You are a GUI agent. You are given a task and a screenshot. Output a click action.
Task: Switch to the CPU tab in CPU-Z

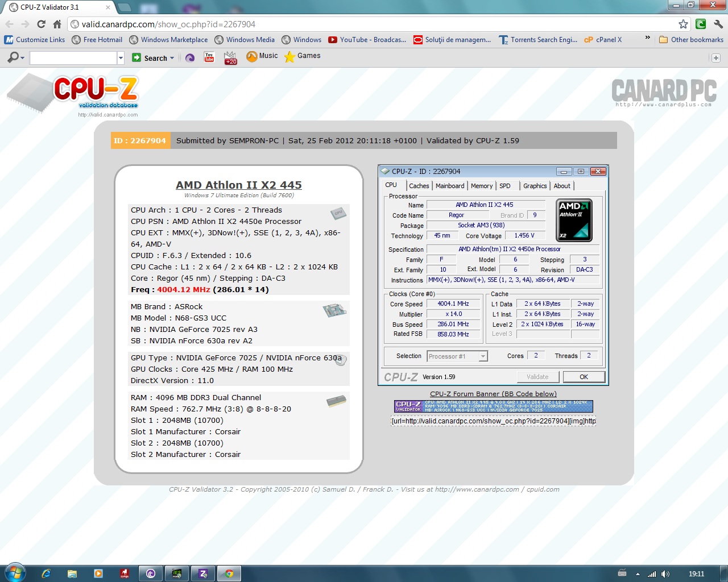tap(391, 185)
